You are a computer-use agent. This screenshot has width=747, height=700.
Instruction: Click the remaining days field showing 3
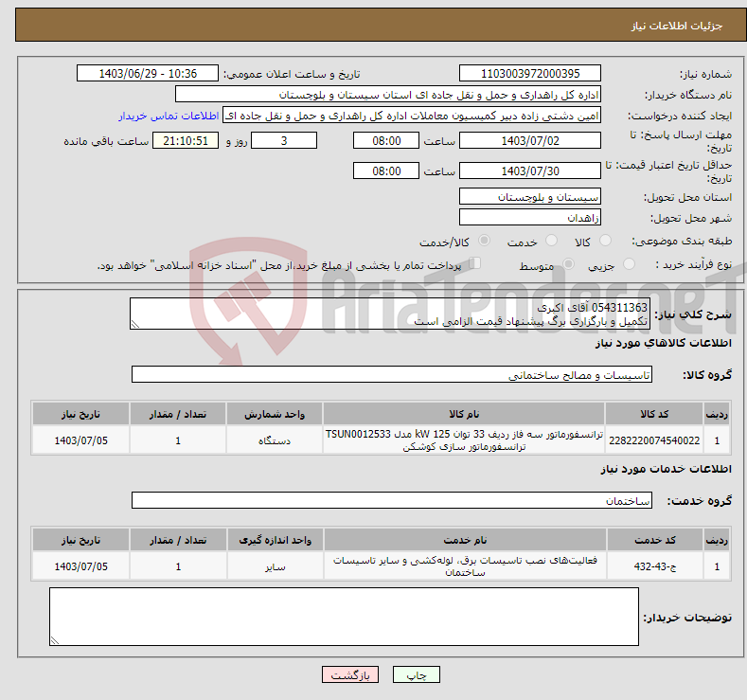tap(284, 140)
